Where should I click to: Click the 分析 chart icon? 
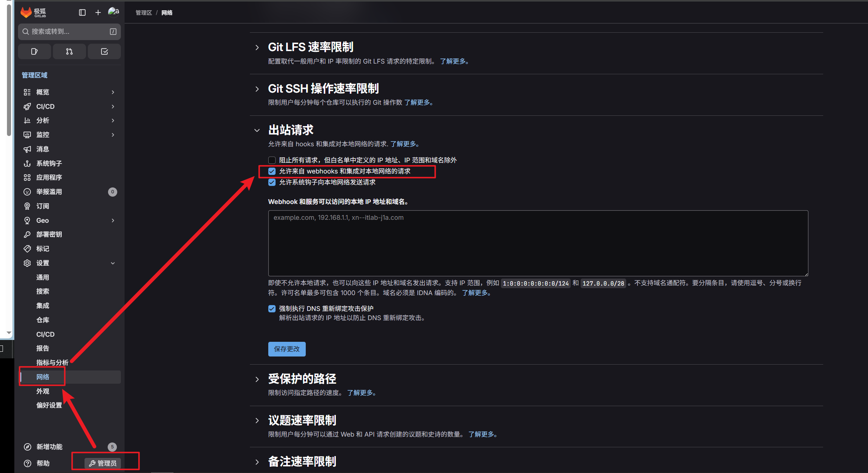tap(27, 121)
